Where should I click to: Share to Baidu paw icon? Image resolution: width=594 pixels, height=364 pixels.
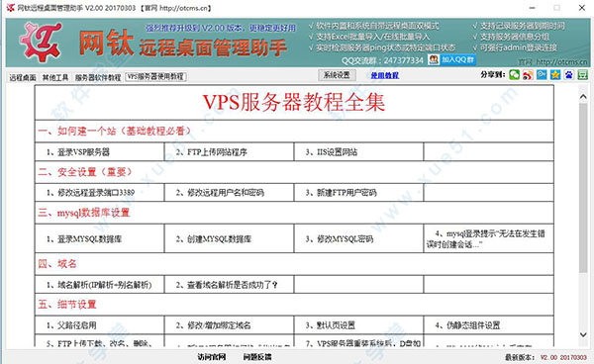[568, 74]
